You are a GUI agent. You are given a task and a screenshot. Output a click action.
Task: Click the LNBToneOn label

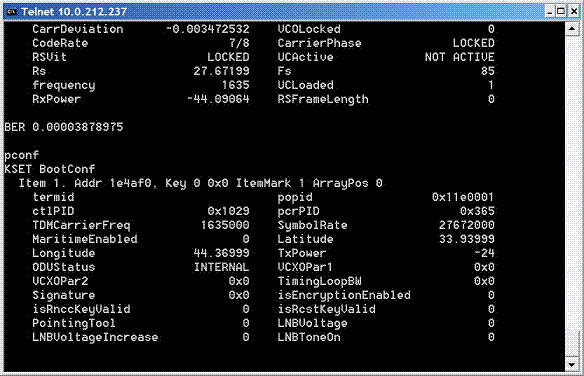[x=309, y=338]
